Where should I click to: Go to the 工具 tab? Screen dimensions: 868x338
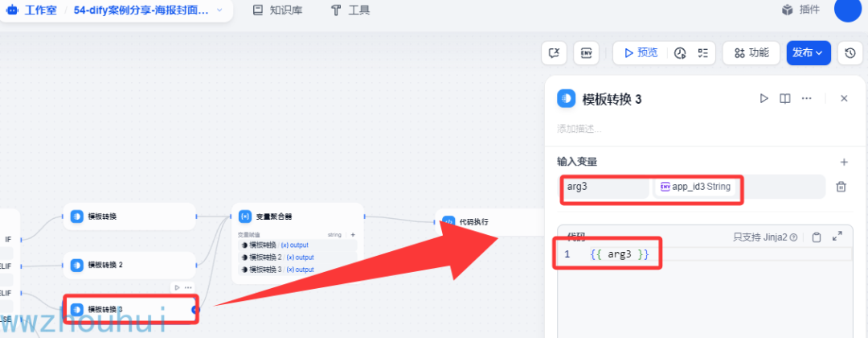pyautogui.click(x=350, y=10)
